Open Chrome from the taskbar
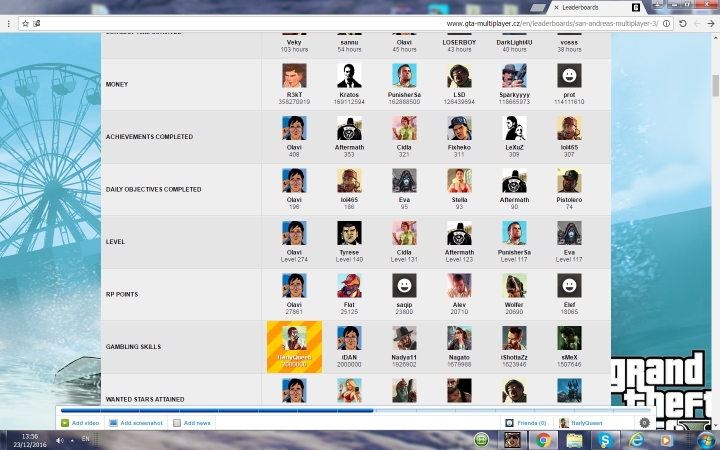 point(543,439)
